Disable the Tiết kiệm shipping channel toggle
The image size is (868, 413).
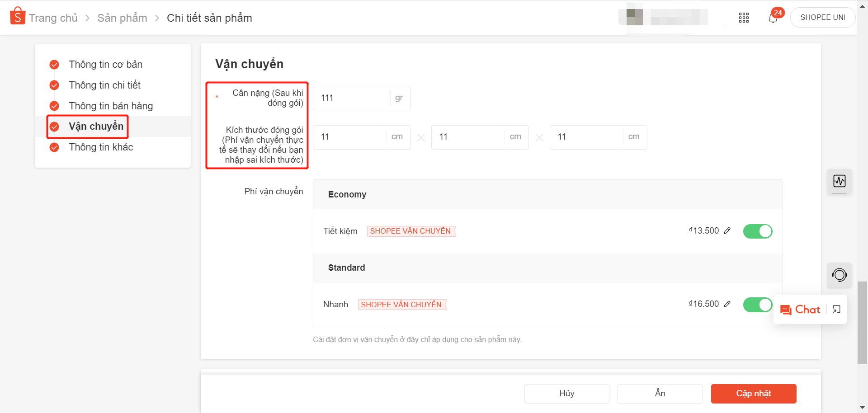(758, 231)
